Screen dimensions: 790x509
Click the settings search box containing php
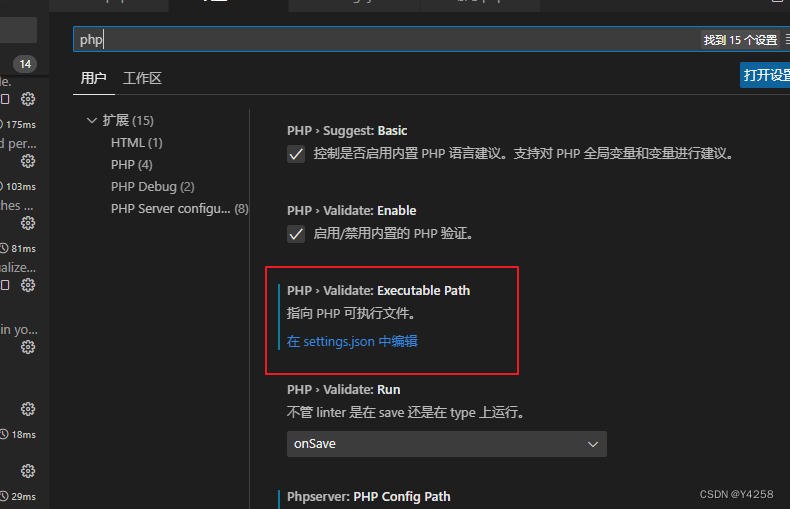tap(385, 39)
